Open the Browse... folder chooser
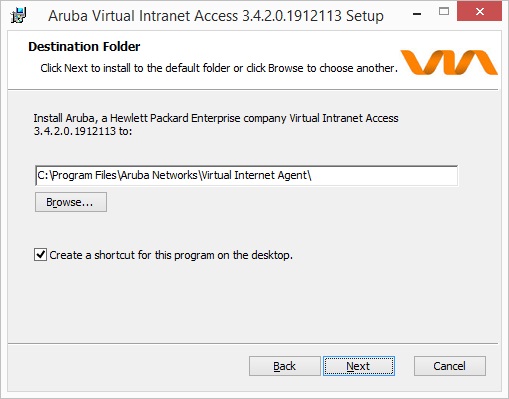This screenshot has width=509, height=399. click(x=71, y=202)
